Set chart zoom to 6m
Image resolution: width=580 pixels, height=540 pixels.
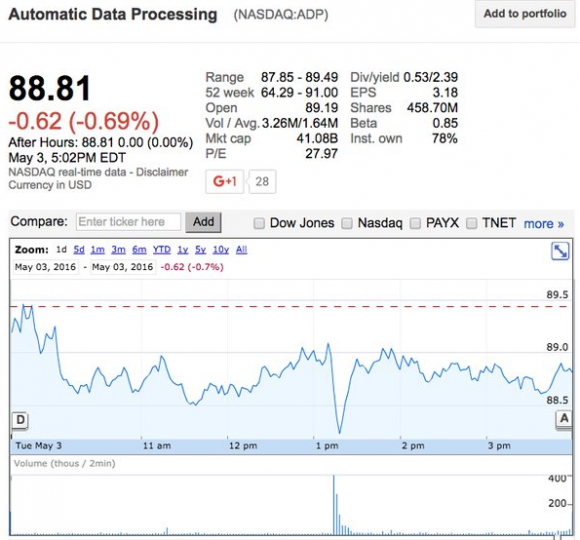(139, 250)
